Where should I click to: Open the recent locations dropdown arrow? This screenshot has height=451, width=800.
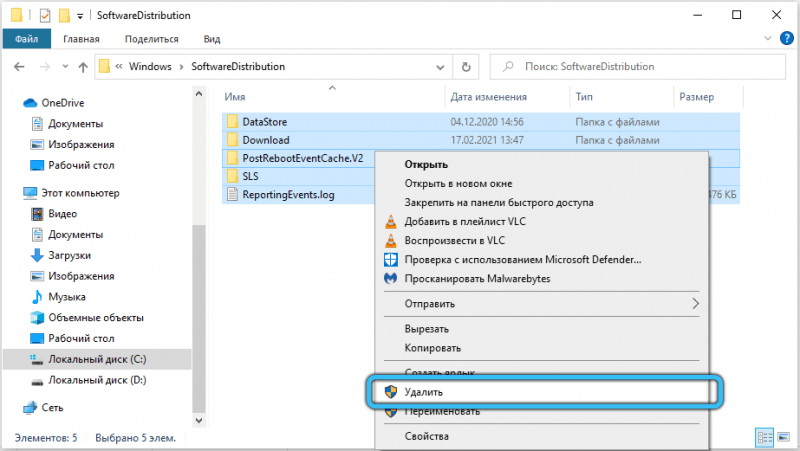(65, 67)
